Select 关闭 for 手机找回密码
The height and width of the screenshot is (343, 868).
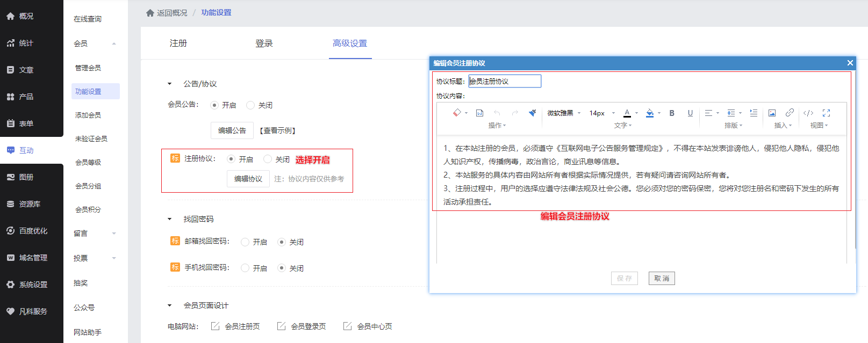tap(281, 268)
